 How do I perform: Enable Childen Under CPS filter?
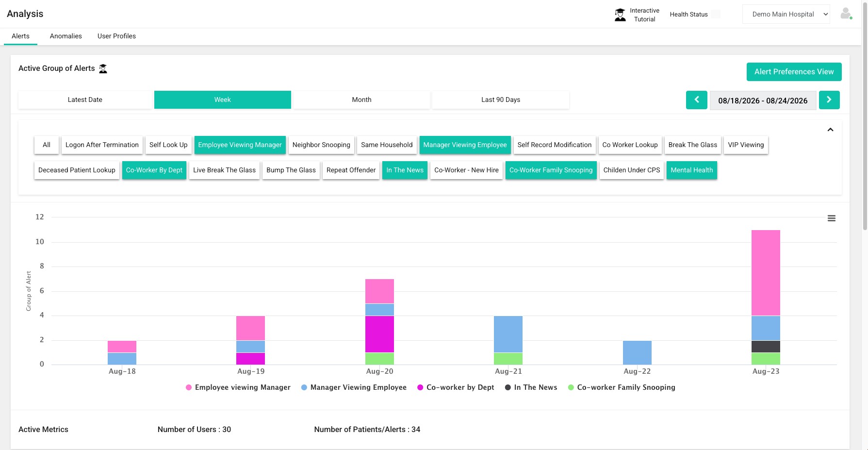click(632, 170)
